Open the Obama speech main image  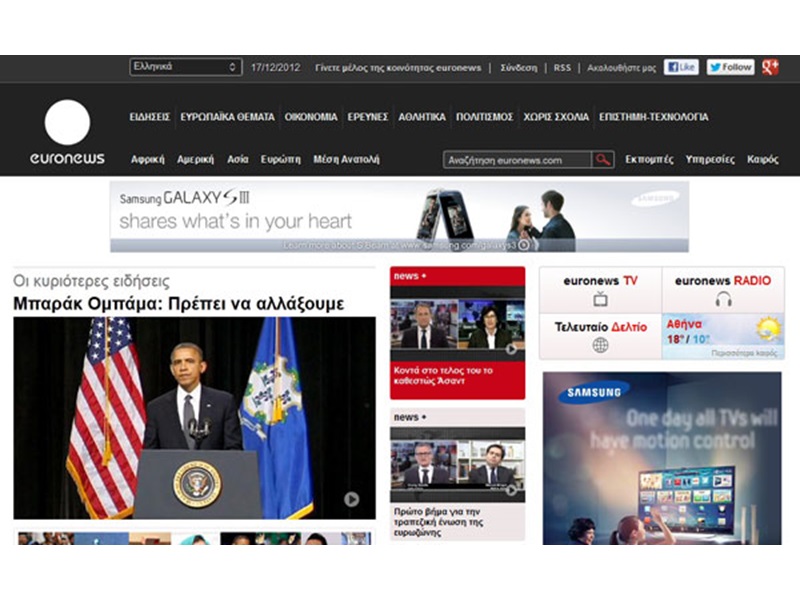click(194, 418)
